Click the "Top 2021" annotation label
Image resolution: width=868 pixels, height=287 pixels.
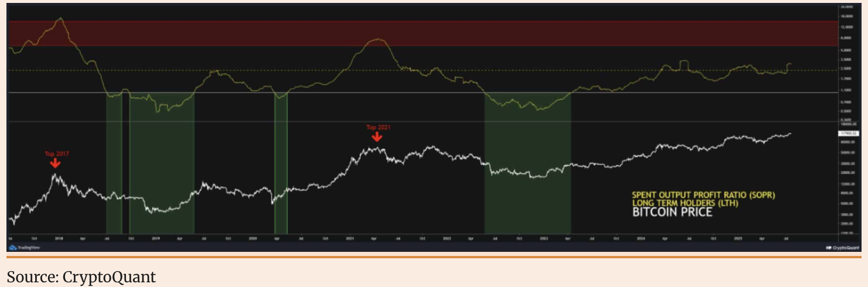(378, 127)
